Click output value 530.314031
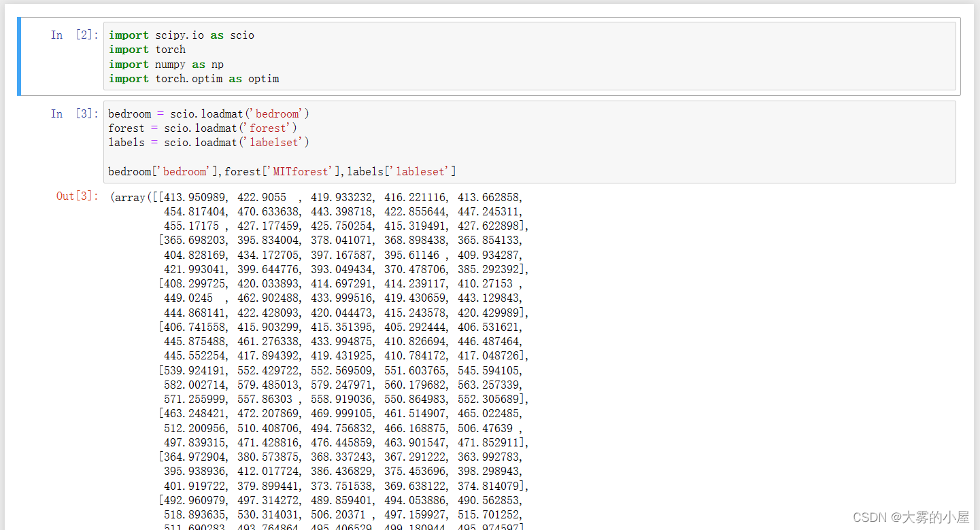The image size is (980, 530). pyautogui.click(x=267, y=515)
